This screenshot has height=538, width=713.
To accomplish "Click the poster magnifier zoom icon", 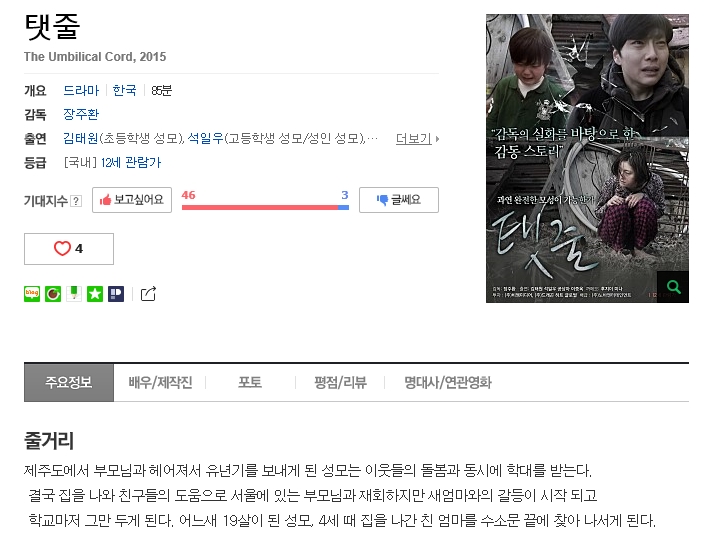I will coord(673,287).
